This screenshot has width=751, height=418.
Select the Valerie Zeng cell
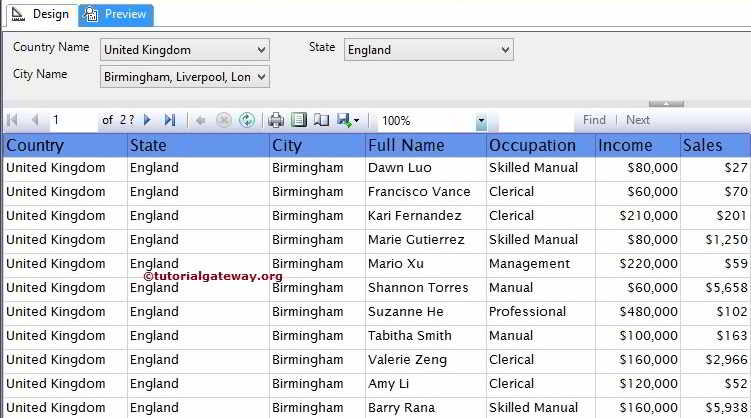pyautogui.click(x=426, y=360)
